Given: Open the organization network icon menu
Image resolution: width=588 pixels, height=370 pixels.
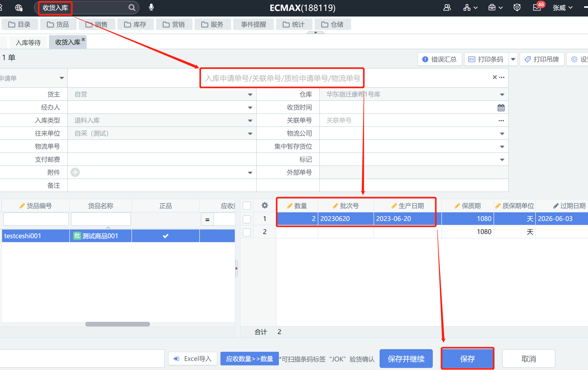Looking at the screenshot, I should (470, 8).
